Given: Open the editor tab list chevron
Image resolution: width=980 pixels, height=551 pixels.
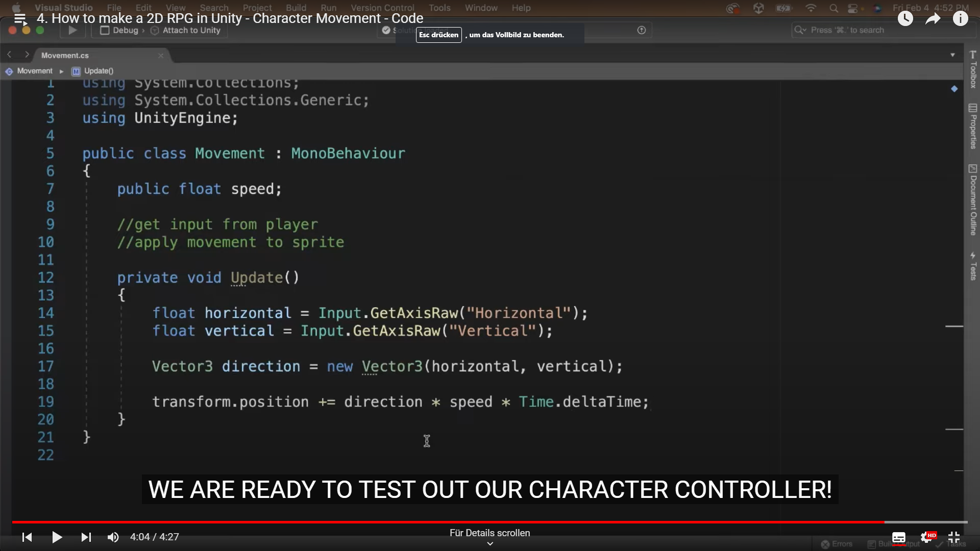Looking at the screenshot, I should (952, 55).
